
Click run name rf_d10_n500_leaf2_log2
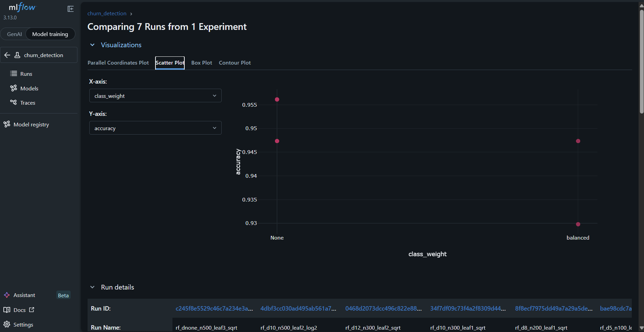(289, 328)
